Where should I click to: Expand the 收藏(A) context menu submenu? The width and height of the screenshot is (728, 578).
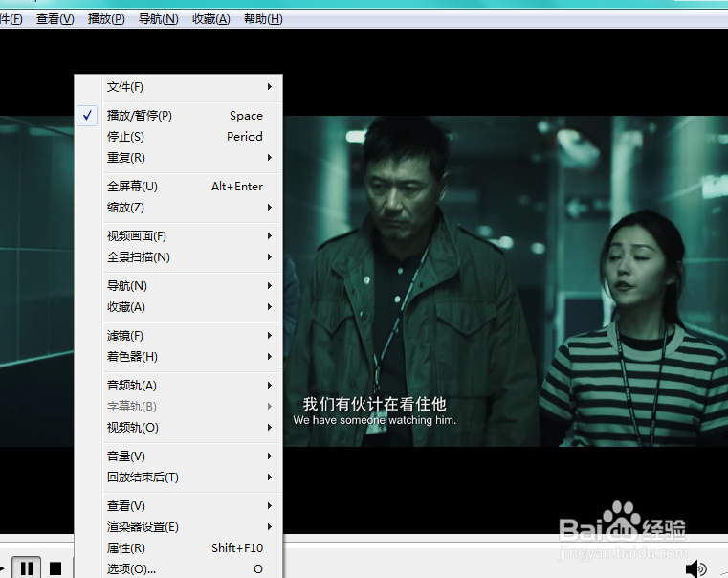pyautogui.click(x=178, y=307)
